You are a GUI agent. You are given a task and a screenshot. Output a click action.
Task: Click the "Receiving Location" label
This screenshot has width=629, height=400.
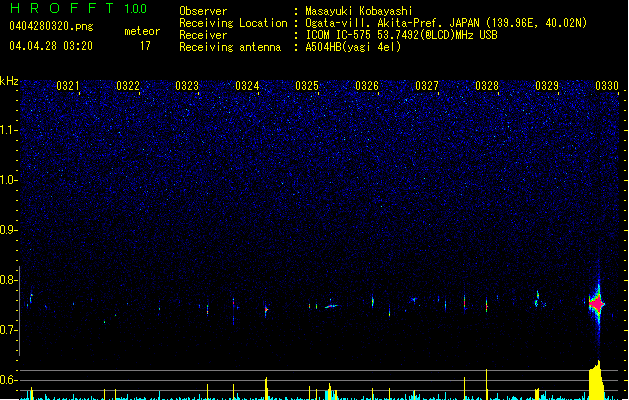point(233,23)
